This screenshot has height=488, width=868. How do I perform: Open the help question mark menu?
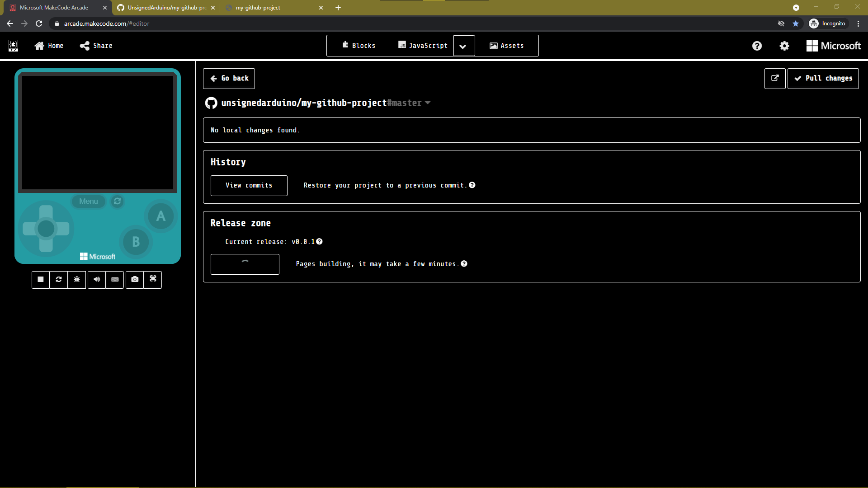click(x=757, y=46)
